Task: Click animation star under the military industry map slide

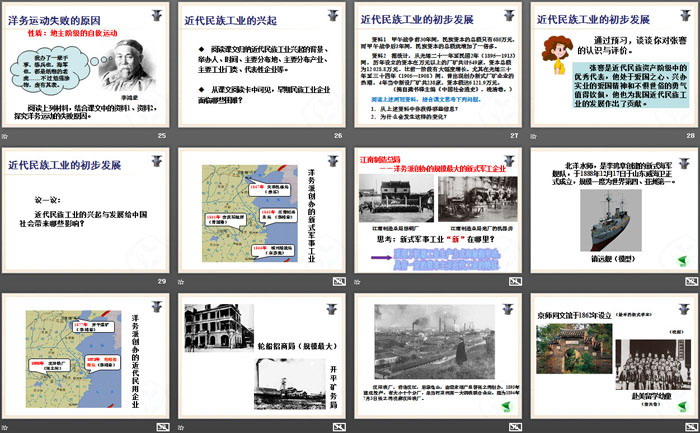Action: click(x=181, y=282)
